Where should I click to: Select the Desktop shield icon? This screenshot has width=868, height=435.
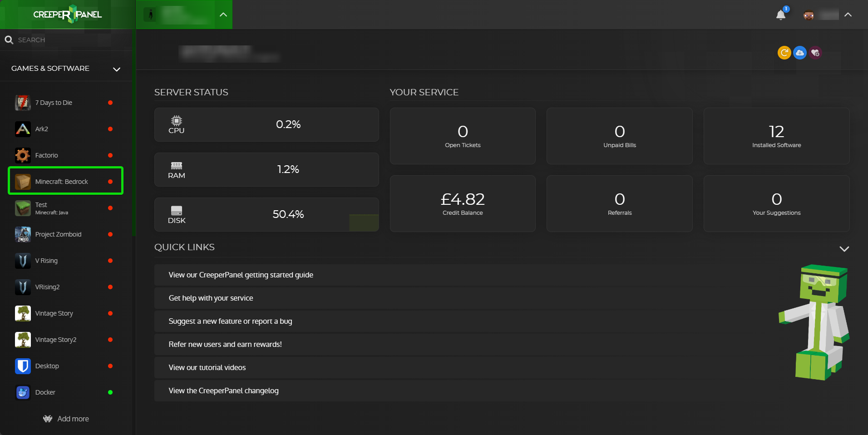[x=23, y=366]
